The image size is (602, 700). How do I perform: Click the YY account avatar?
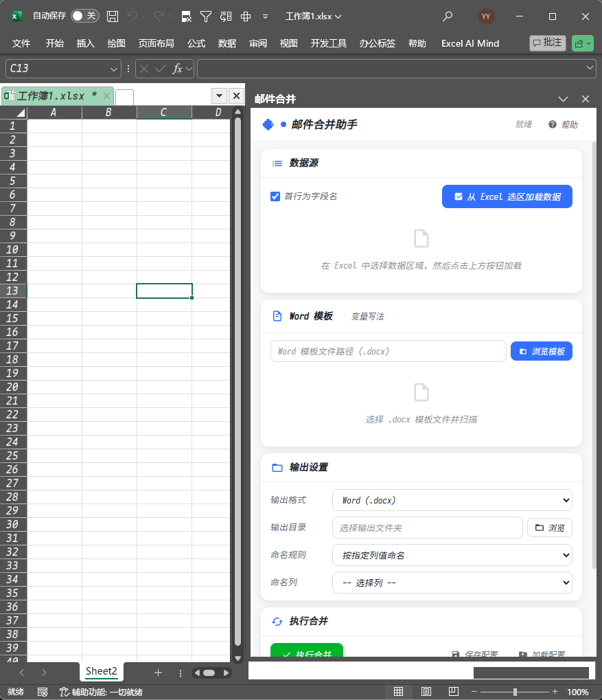pos(486,16)
